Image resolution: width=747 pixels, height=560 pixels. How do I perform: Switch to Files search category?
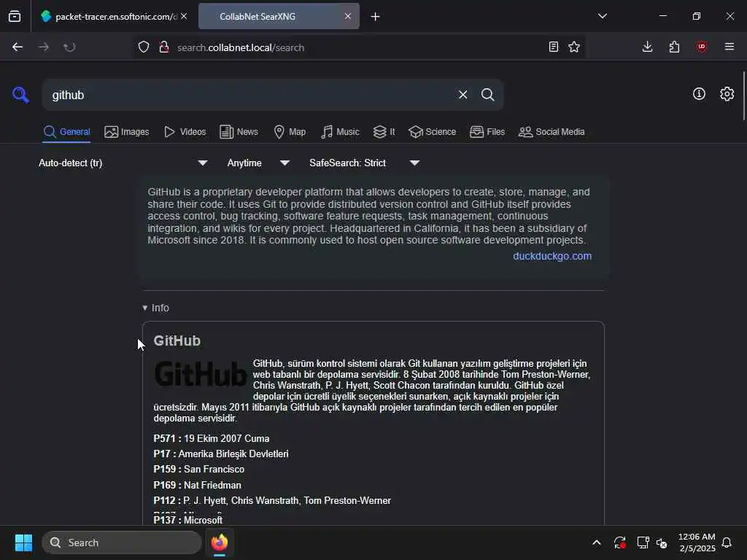(x=487, y=132)
